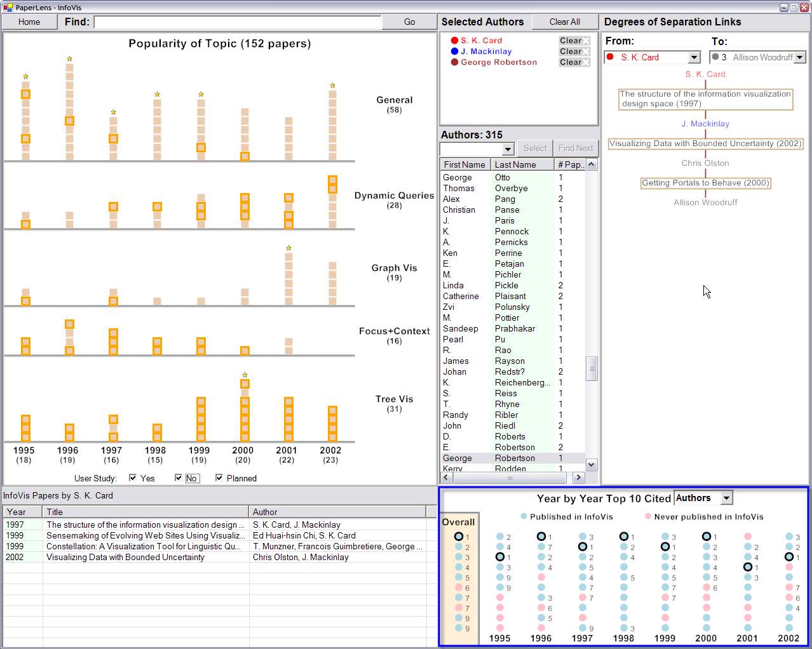This screenshot has height=649, width=812.
Task: Click the star above the 2001 Graph Vis column
Action: click(288, 248)
